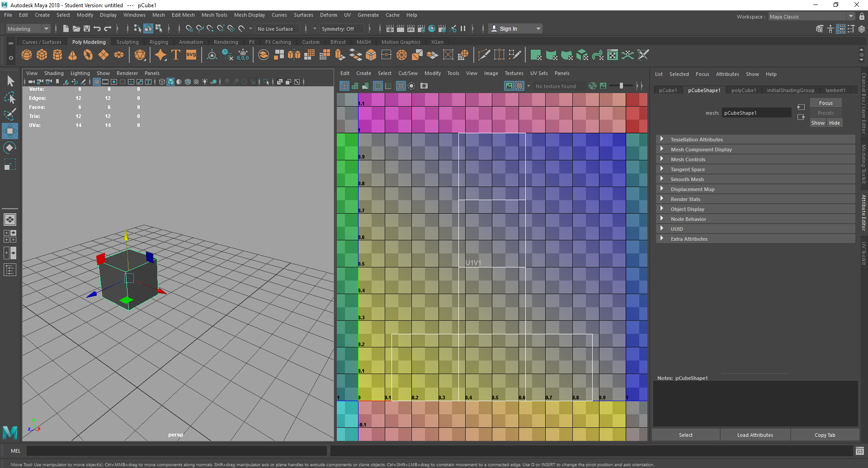Switch to the Sculpting shelf tab
The height and width of the screenshot is (468, 868).
(x=127, y=42)
